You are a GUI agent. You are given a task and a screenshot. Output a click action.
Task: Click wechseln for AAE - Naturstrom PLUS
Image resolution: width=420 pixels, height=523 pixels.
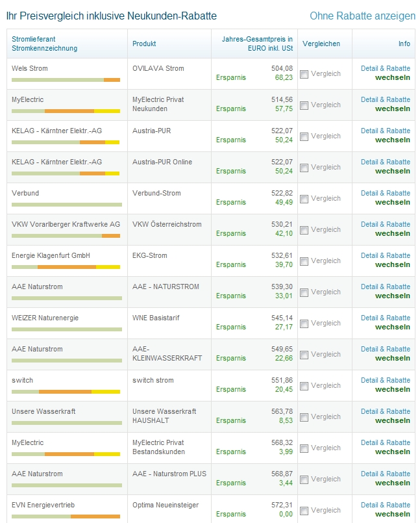(392, 483)
